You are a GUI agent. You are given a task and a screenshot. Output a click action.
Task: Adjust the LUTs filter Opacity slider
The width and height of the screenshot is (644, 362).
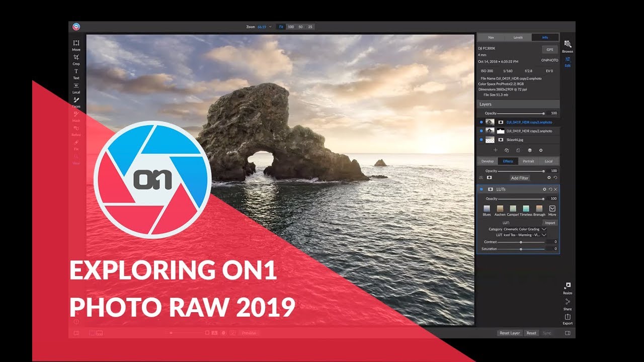tap(521, 199)
